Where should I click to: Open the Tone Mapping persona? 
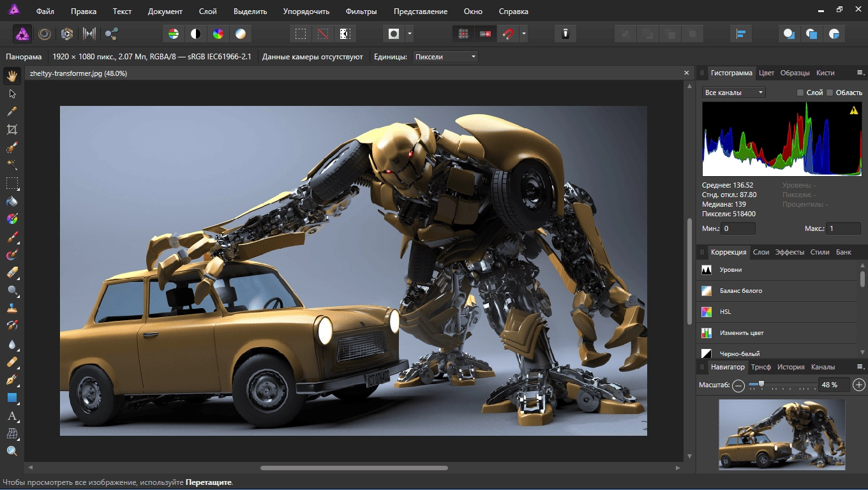click(x=89, y=34)
